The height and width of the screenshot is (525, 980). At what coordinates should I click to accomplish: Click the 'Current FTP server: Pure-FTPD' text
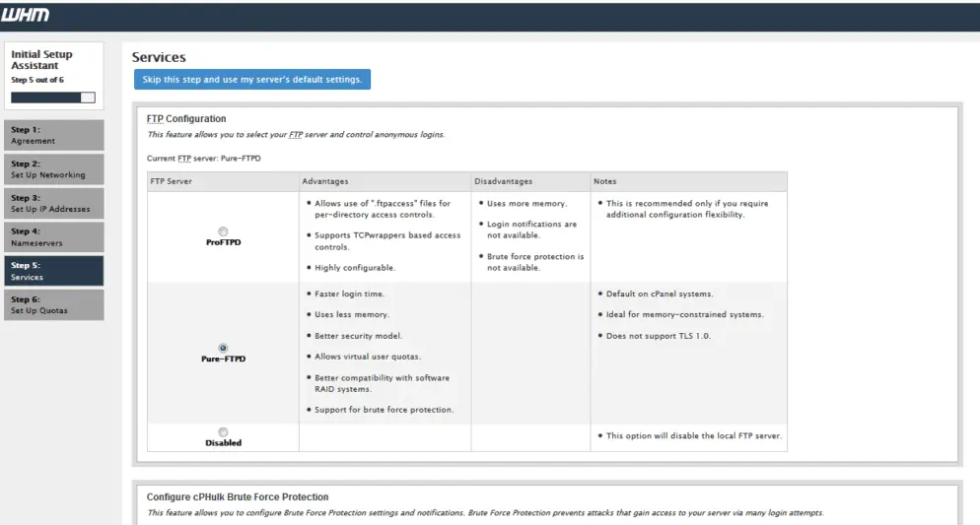tap(204, 159)
